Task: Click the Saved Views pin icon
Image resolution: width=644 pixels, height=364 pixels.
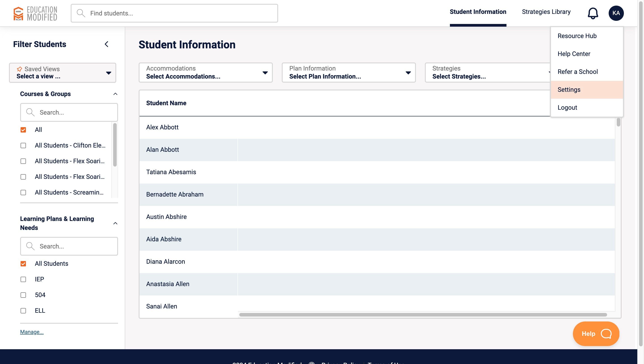Action: coord(19,69)
